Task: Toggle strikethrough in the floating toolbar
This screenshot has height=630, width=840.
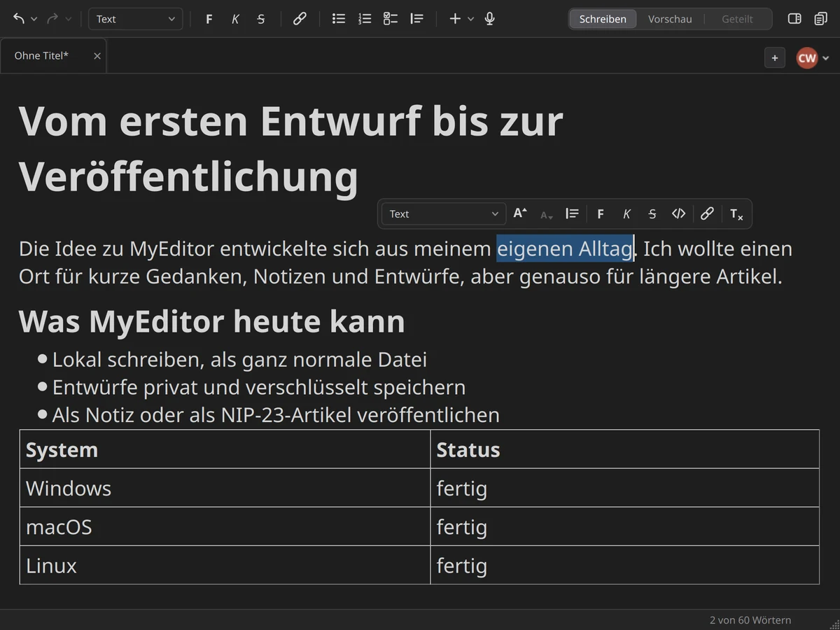Action: pyautogui.click(x=652, y=214)
